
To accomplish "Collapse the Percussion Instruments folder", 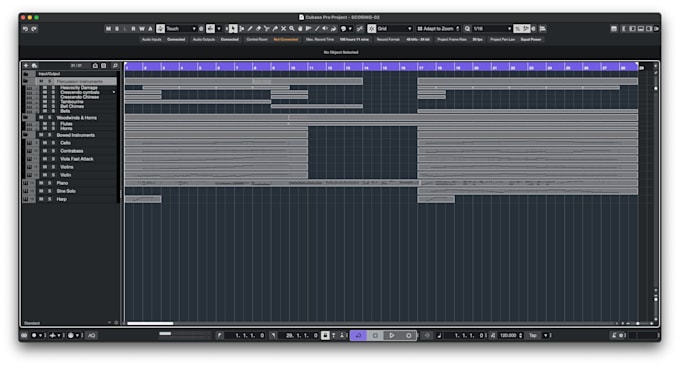I will click(x=26, y=82).
